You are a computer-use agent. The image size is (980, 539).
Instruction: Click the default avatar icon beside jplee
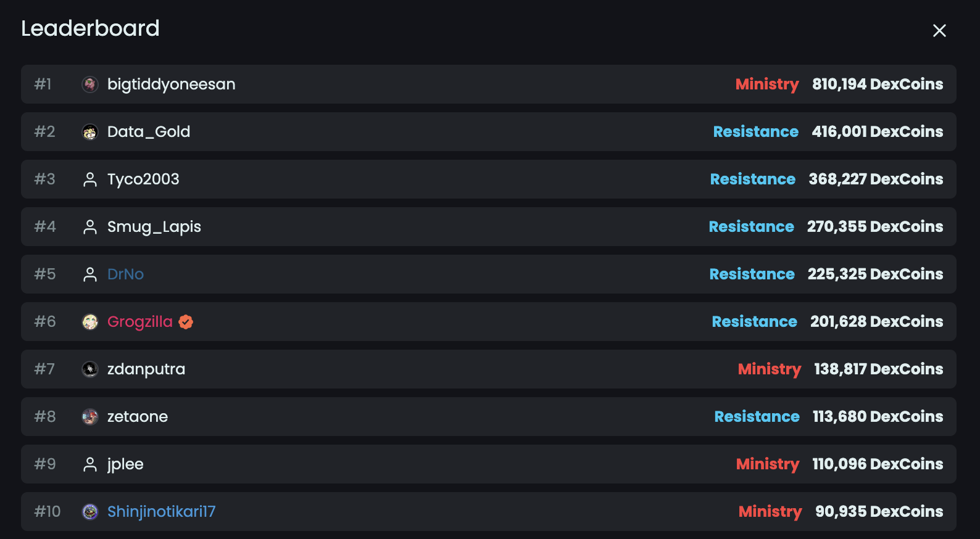point(90,464)
